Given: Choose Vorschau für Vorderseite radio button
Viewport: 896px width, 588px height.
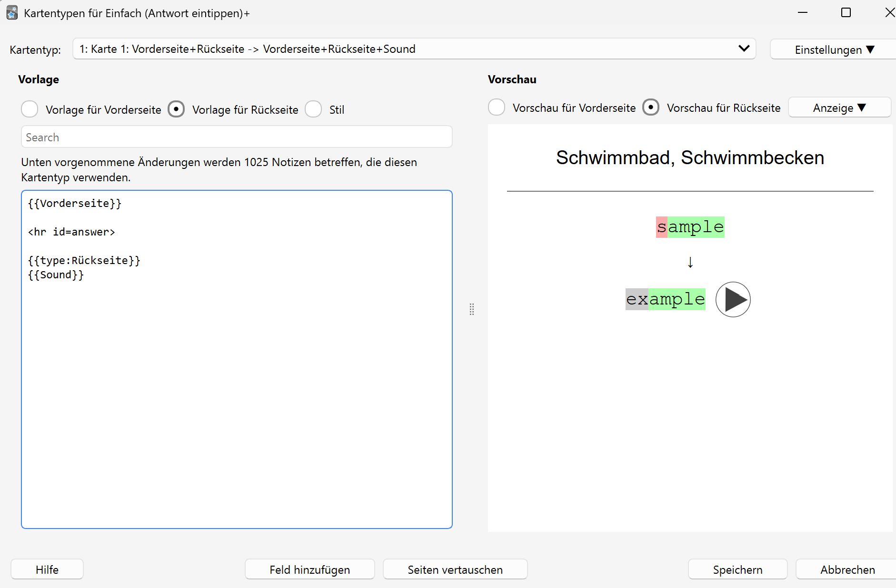Looking at the screenshot, I should [x=497, y=107].
